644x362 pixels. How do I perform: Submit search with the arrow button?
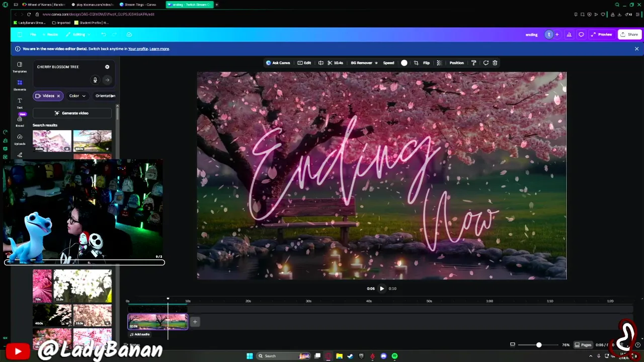[x=107, y=80]
